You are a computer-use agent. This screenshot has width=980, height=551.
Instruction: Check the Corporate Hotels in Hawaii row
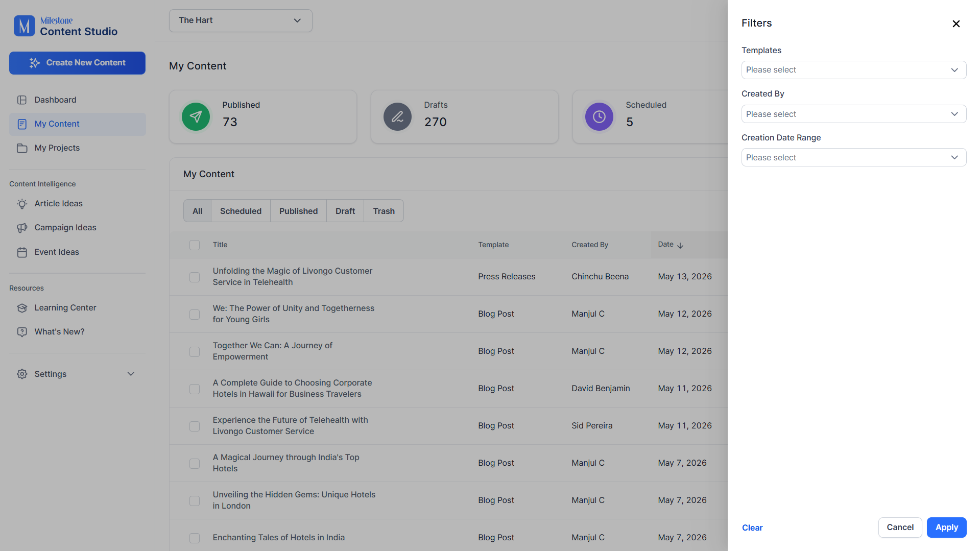coord(195,389)
